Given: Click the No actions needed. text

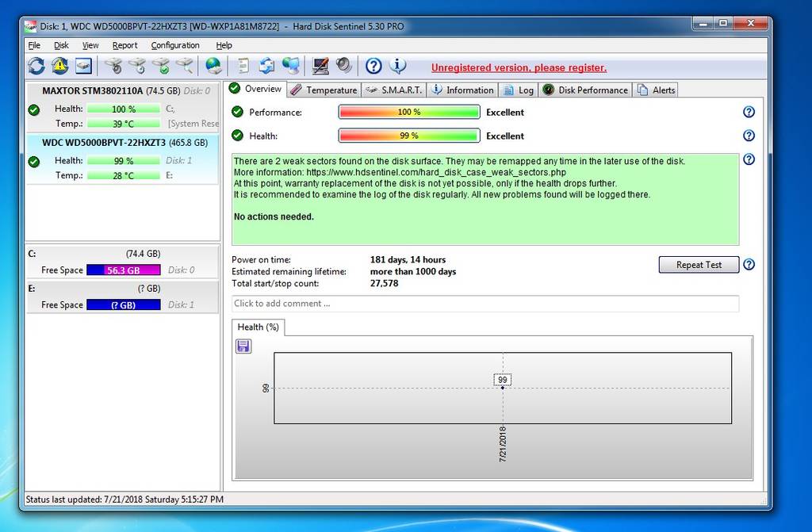Looking at the screenshot, I should coord(274,216).
